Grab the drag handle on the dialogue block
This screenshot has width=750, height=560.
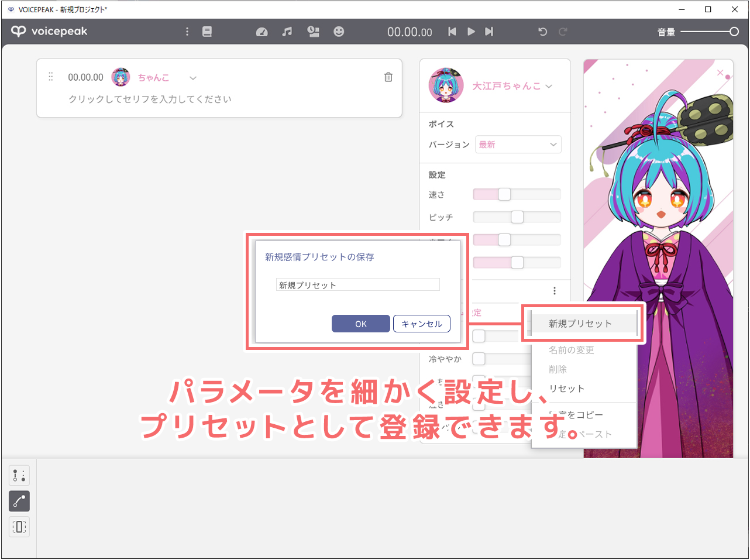coord(51,77)
